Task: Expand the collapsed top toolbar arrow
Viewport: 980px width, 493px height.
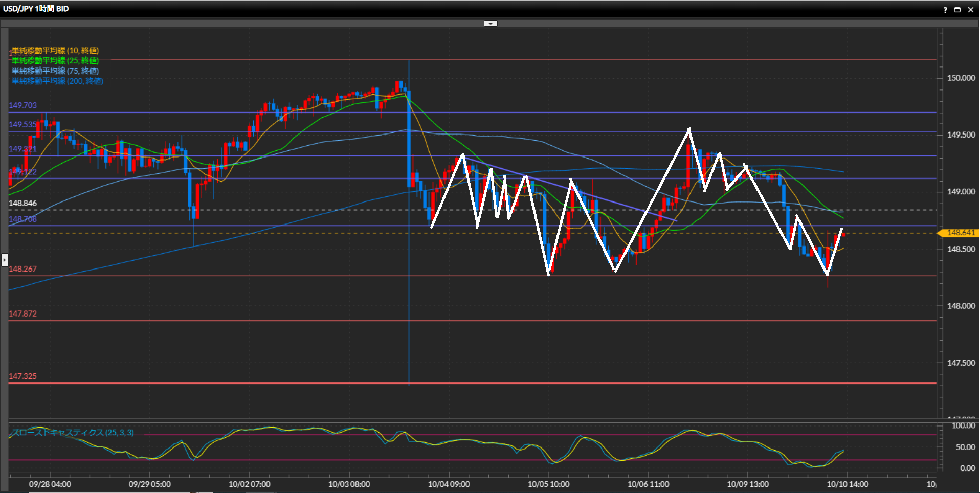Action: (491, 24)
